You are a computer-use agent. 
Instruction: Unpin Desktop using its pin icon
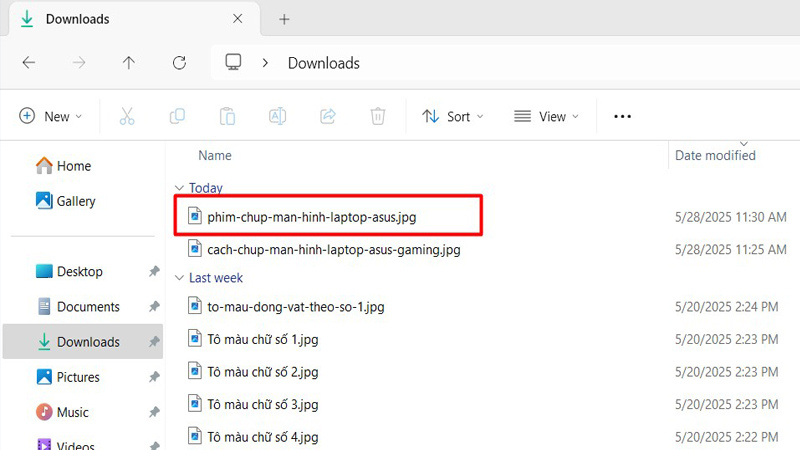coord(154,271)
